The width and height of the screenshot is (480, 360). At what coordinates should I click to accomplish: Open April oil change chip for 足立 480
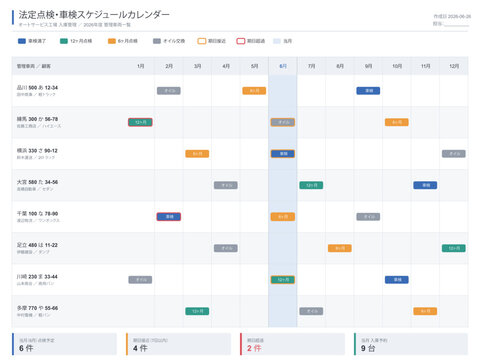point(226,248)
